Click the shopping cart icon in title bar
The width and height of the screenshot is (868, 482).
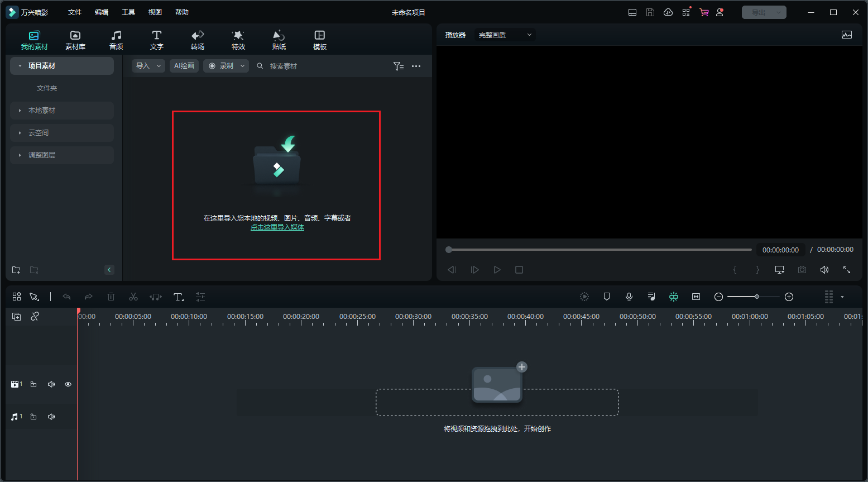tap(704, 12)
